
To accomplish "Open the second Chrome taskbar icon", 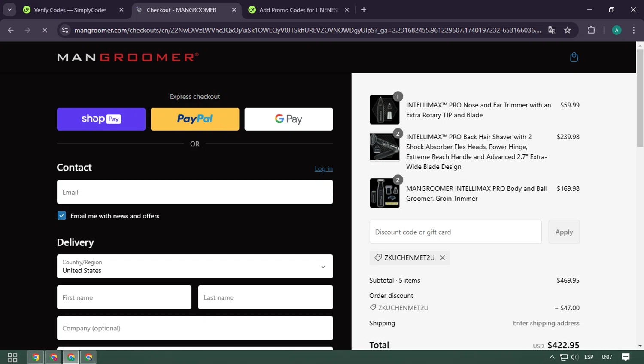I will click(x=53, y=357).
